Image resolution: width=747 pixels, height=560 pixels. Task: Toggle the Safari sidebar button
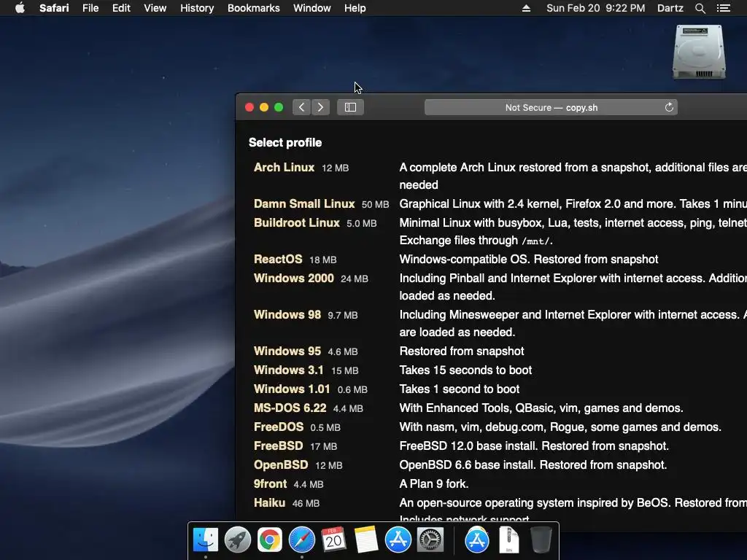click(x=350, y=107)
